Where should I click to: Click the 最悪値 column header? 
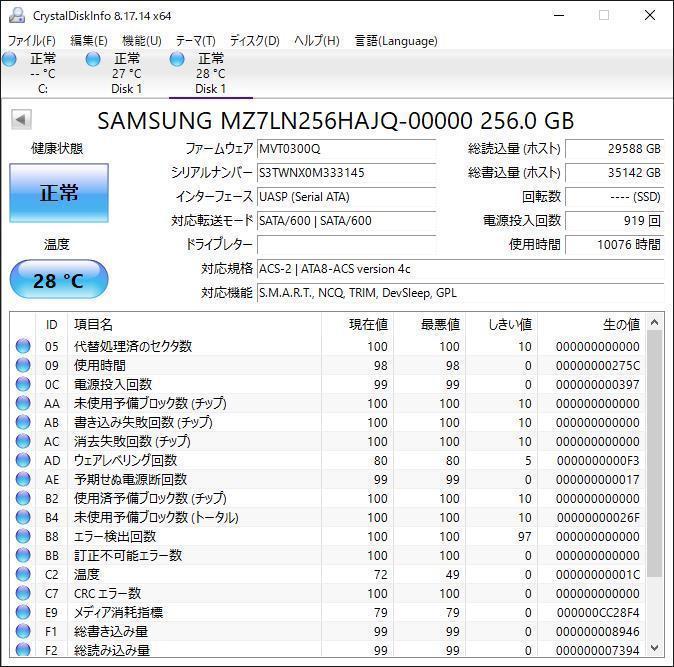coord(429,324)
